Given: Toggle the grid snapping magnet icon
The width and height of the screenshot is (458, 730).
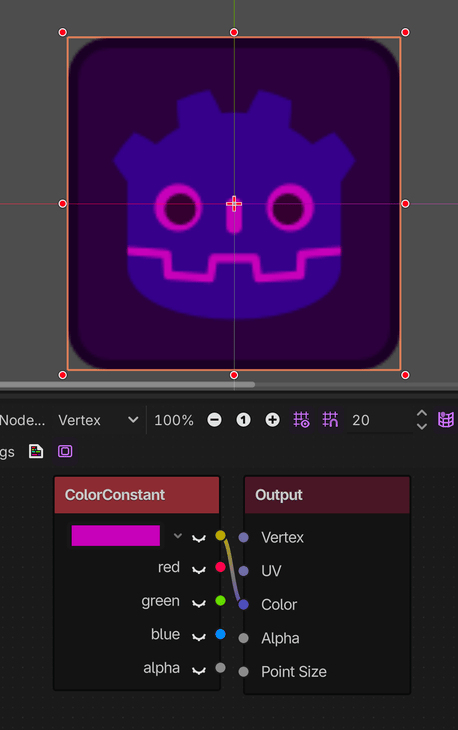Looking at the screenshot, I should (x=330, y=420).
